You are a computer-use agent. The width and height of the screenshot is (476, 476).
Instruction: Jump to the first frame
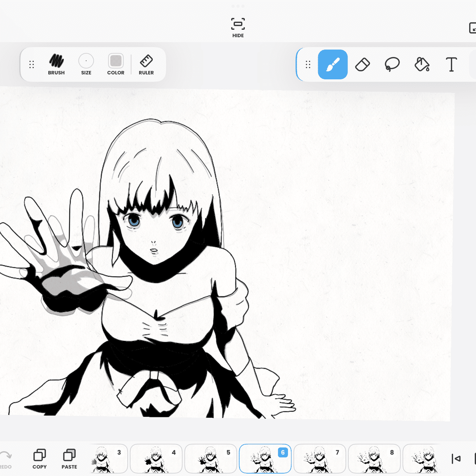point(456,459)
